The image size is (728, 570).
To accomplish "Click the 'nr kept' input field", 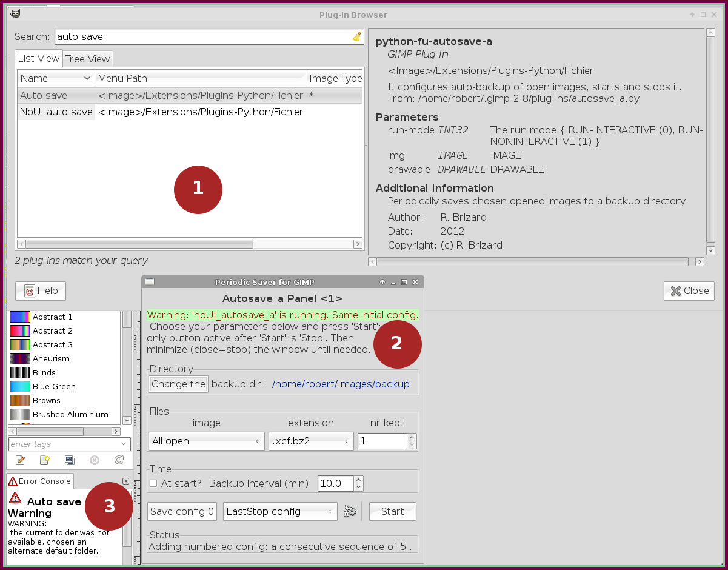I will 382,441.
